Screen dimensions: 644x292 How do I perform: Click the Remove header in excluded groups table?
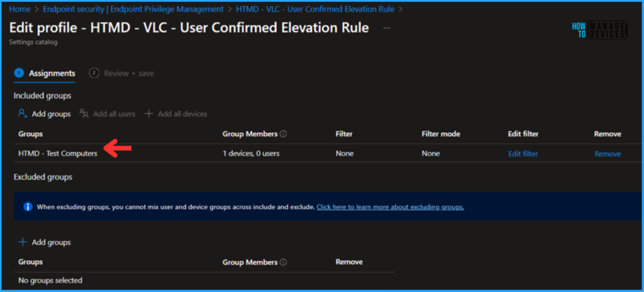click(x=349, y=262)
